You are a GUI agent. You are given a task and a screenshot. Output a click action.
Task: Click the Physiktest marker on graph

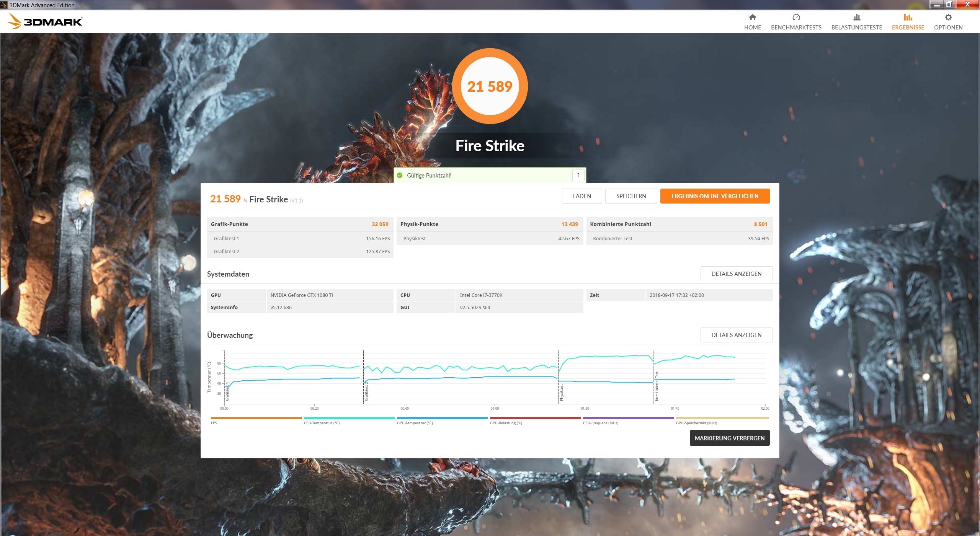point(561,392)
